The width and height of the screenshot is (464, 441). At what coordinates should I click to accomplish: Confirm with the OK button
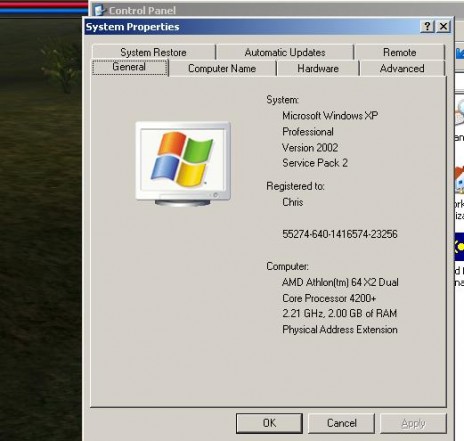tap(269, 423)
